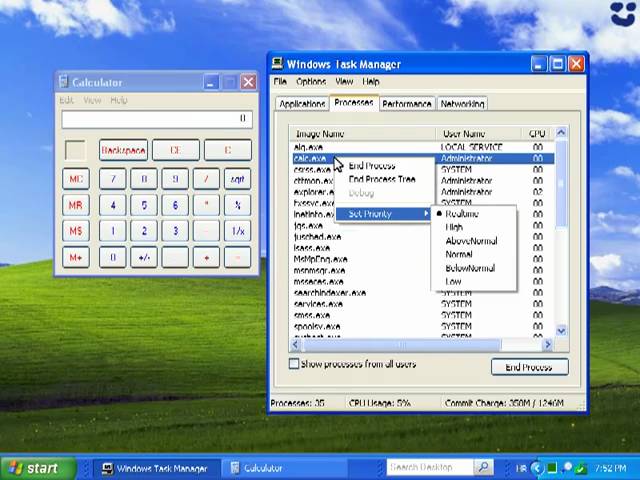Switch to the Performance tab
The image size is (640, 480).
click(406, 103)
